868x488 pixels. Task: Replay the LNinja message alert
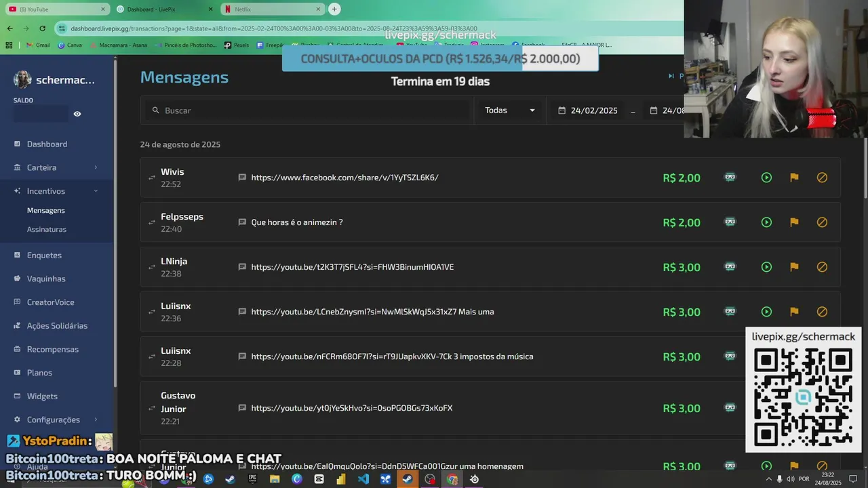click(766, 267)
